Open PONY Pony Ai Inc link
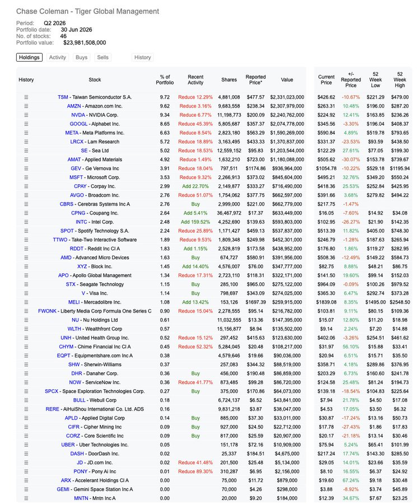420x504 pixels. [x=95, y=472]
